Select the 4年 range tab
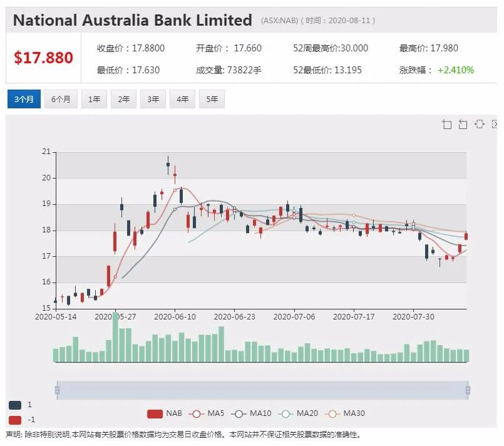The image size is (504, 446). tap(182, 99)
